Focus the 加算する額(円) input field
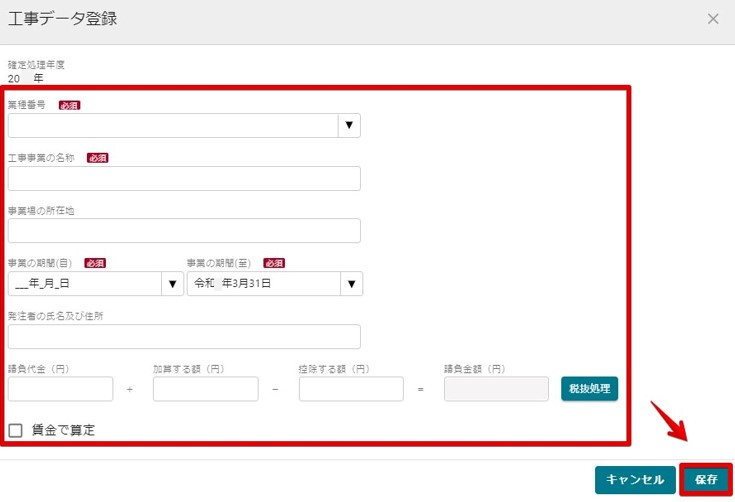Screen dimensions: 735x502 tap(205, 389)
